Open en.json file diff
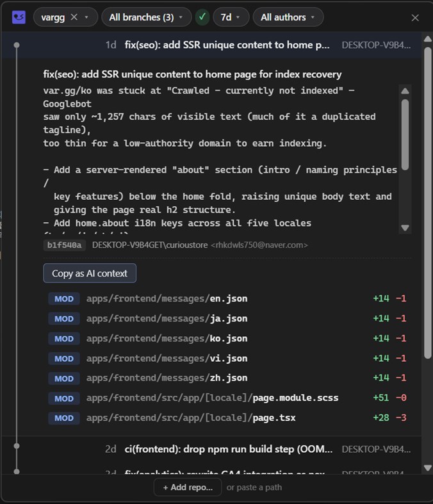Viewport: 433px width, 504px height. (227, 298)
